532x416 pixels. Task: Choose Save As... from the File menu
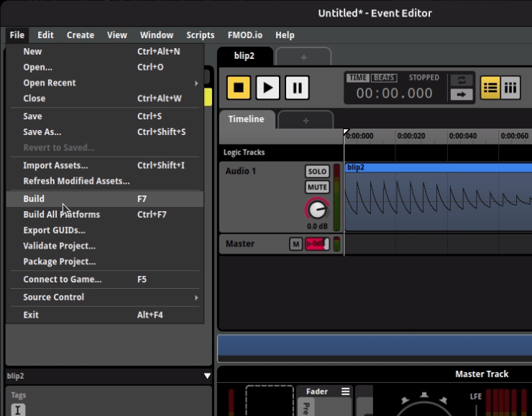(105, 132)
